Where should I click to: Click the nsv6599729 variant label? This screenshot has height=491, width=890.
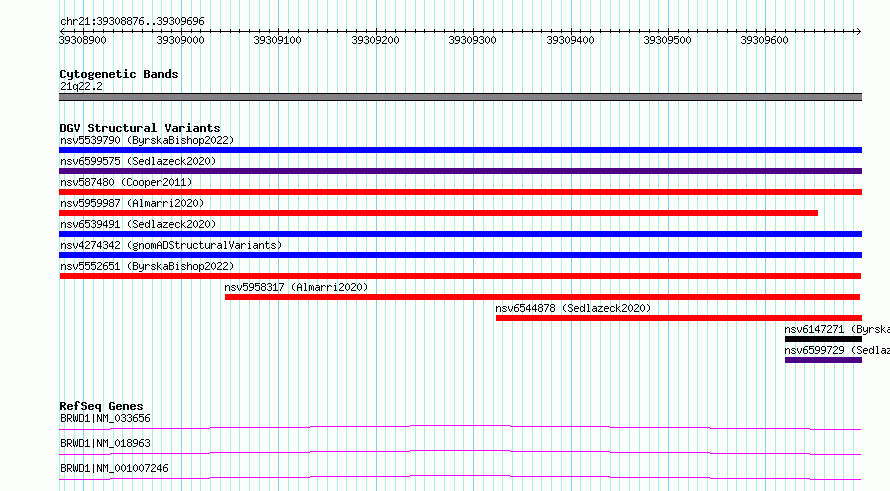(837, 350)
